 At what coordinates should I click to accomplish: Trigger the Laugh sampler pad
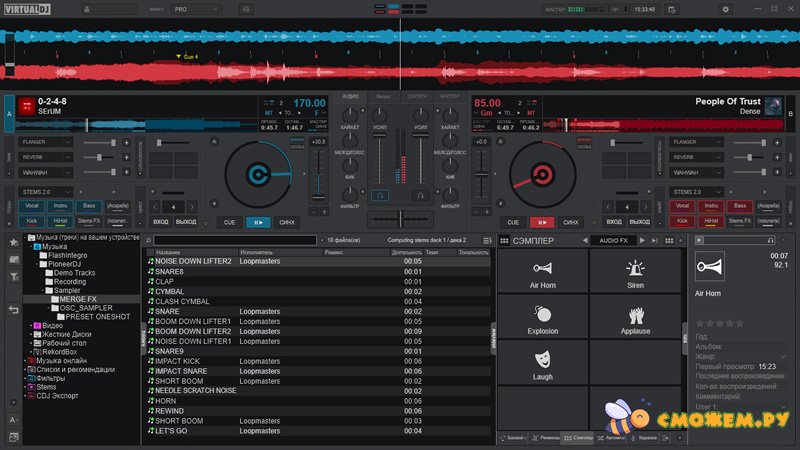tap(542, 363)
